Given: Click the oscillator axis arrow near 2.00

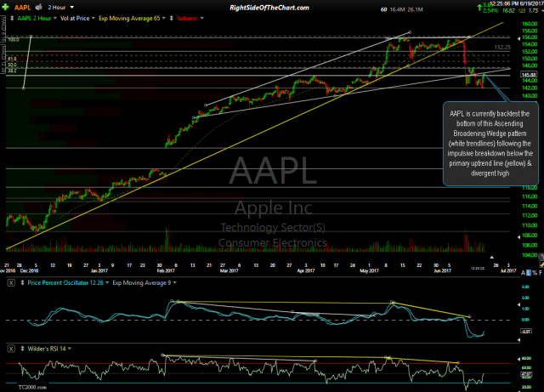Looking at the screenshot, I should 518,304.
